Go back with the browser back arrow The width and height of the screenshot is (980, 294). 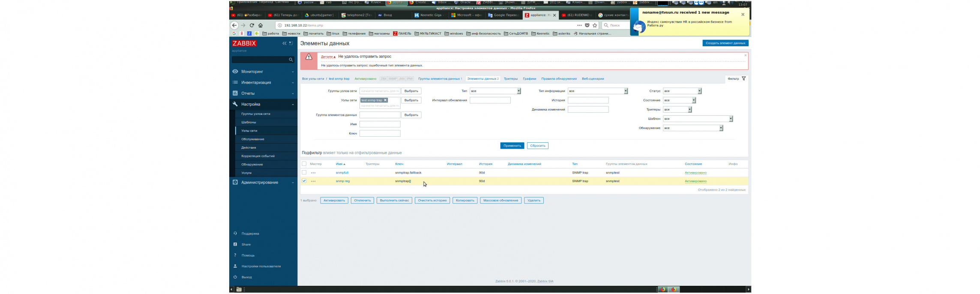click(234, 25)
